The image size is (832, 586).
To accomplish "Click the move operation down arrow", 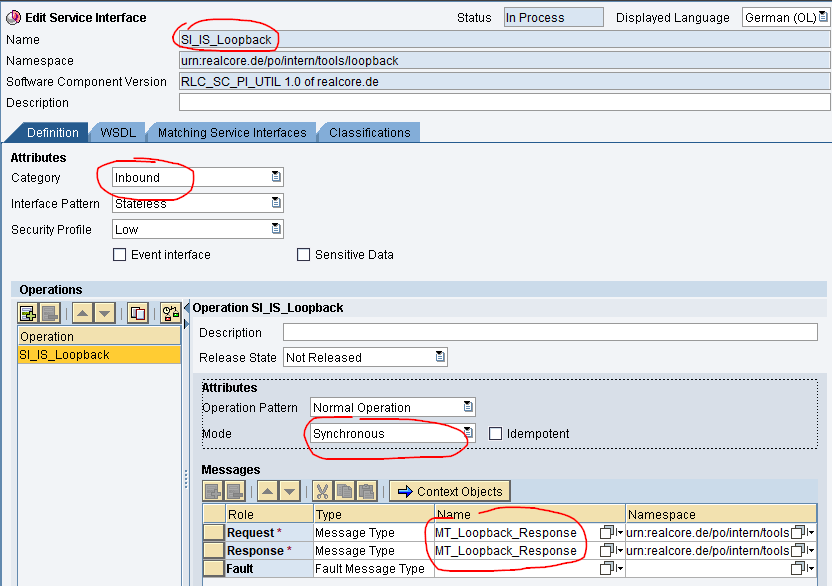I will [106, 313].
